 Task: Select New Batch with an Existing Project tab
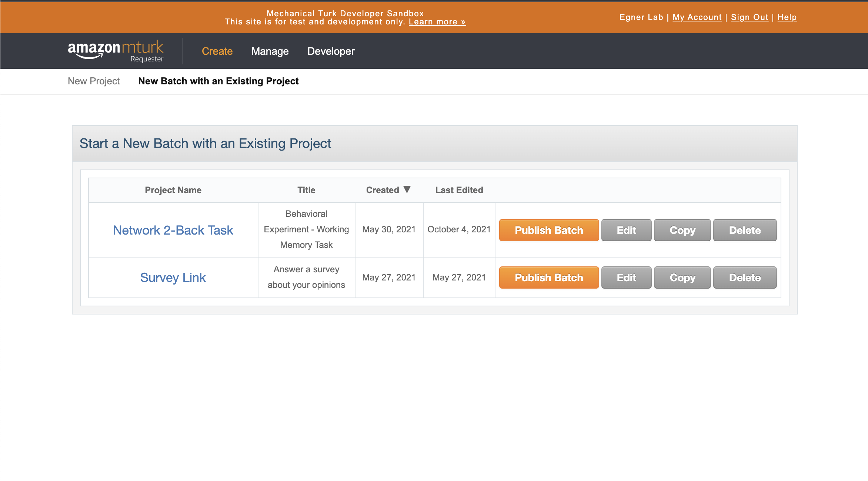pos(218,81)
